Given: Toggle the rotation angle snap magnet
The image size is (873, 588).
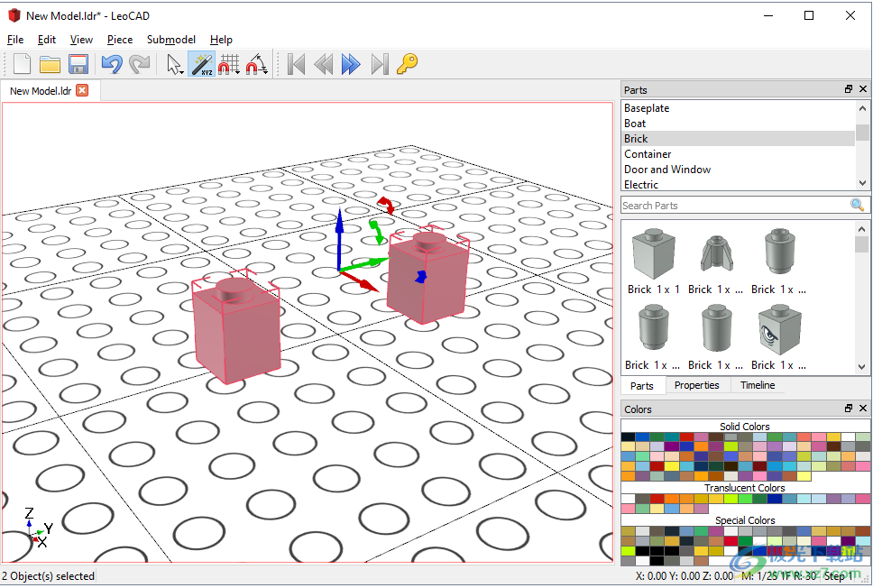Looking at the screenshot, I should [257, 64].
